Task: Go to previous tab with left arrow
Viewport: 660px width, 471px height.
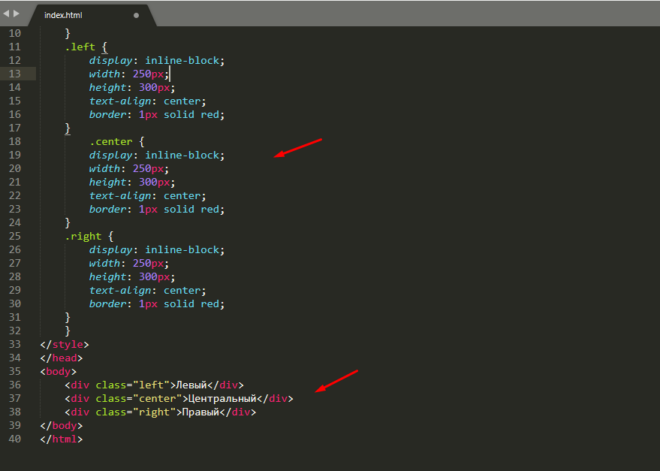Action: point(6,13)
